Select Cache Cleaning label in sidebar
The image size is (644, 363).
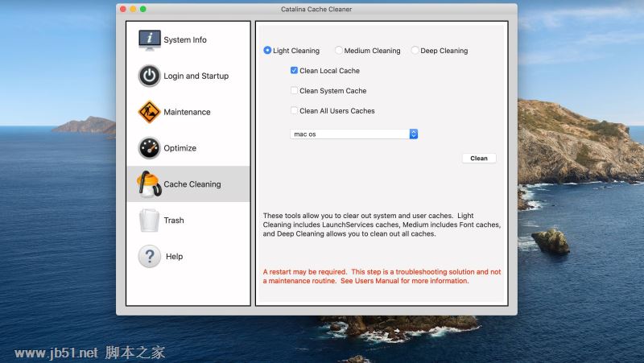click(x=192, y=184)
